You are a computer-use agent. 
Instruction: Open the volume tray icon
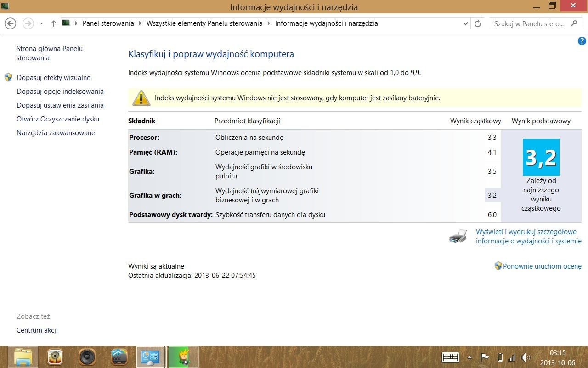[x=526, y=357]
